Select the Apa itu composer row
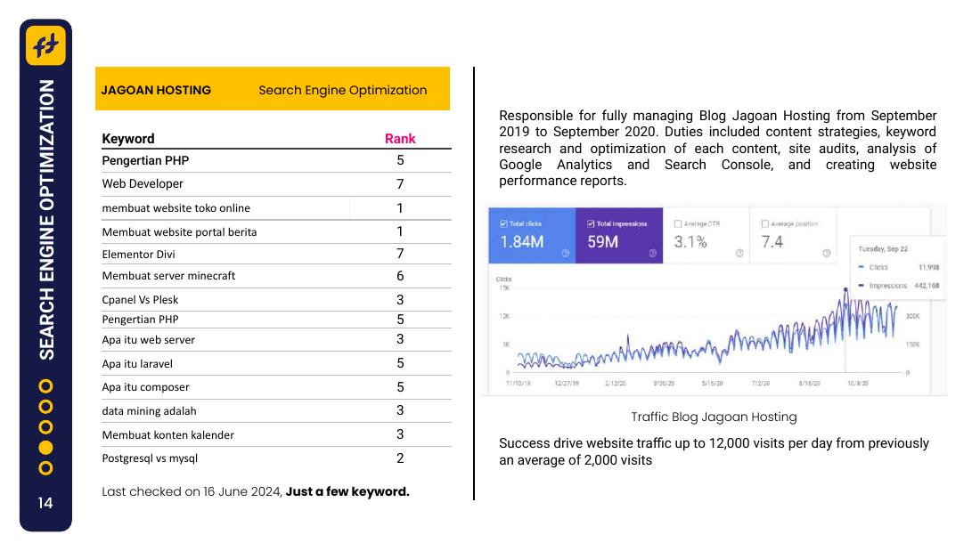 (276, 387)
